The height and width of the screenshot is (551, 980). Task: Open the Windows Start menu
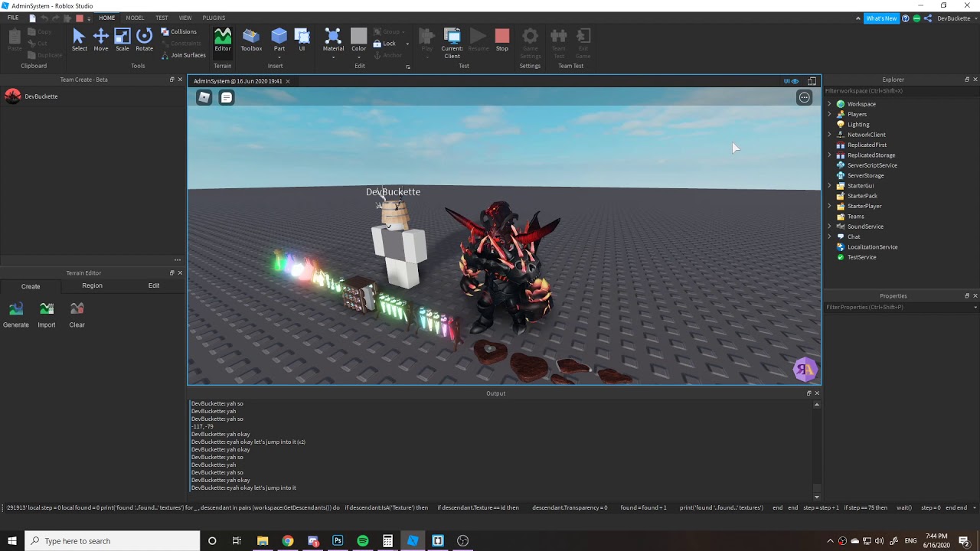[12, 541]
